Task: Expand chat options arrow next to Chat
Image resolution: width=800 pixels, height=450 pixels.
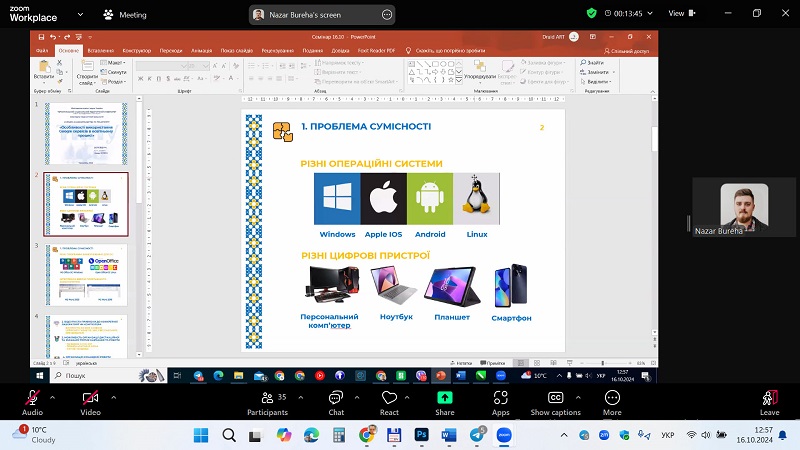Action: point(357,397)
